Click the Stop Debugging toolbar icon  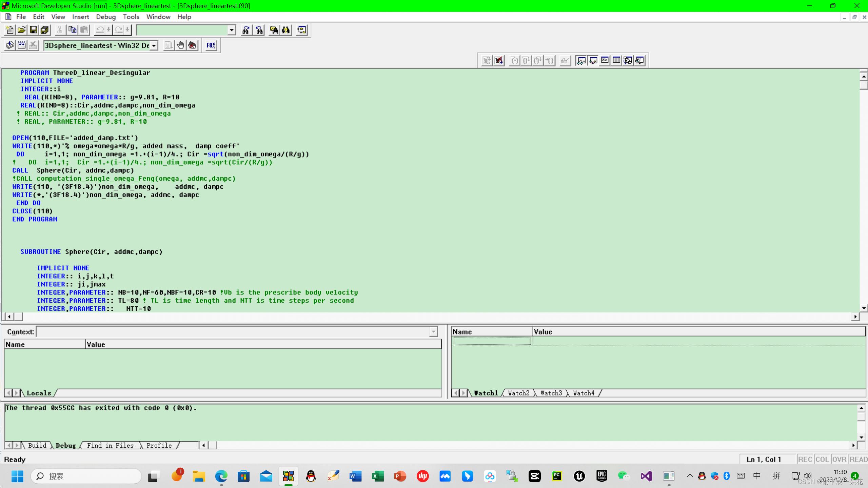point(499,60)
